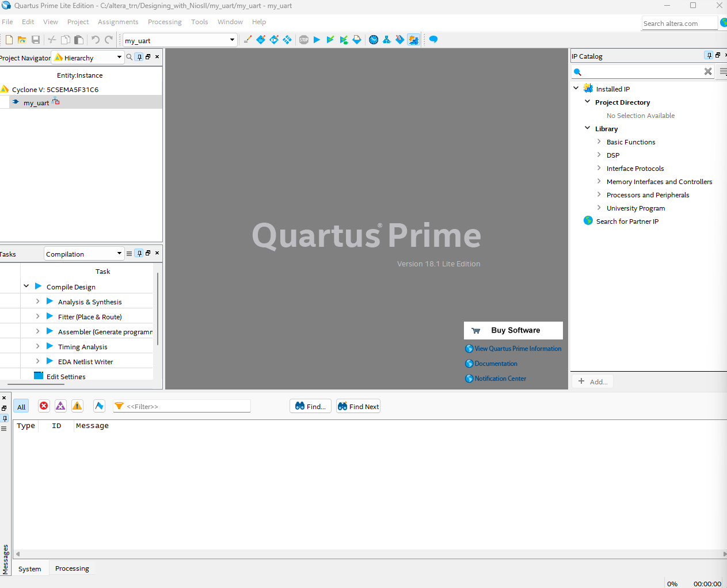Toggle the pin on IP Catalog panel
This screenshot has height=588, width=727.
coord(709,55)
